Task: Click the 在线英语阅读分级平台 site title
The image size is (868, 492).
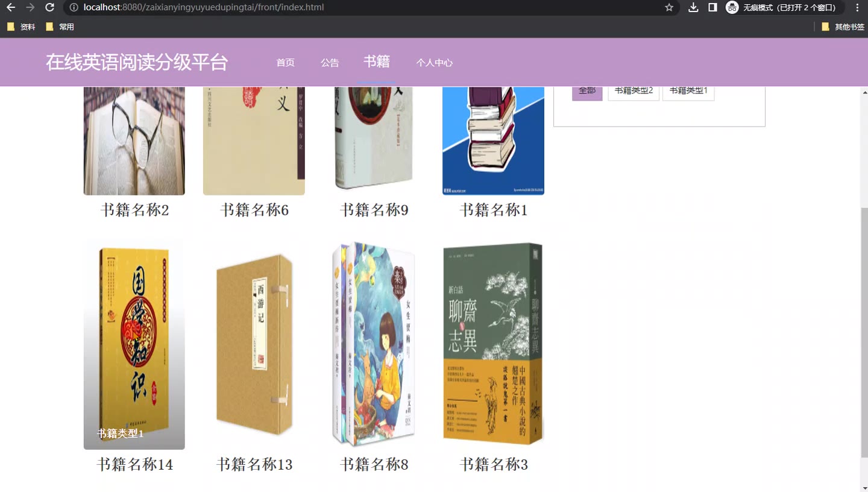Action: coord(137,62)
